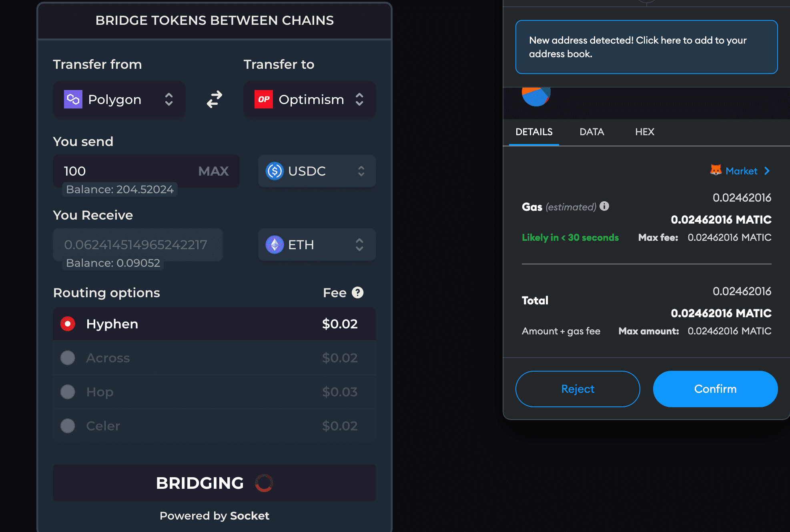The image size is (790, 532).
Task: Confirm the transaction
Action: [x=716, y=389]
